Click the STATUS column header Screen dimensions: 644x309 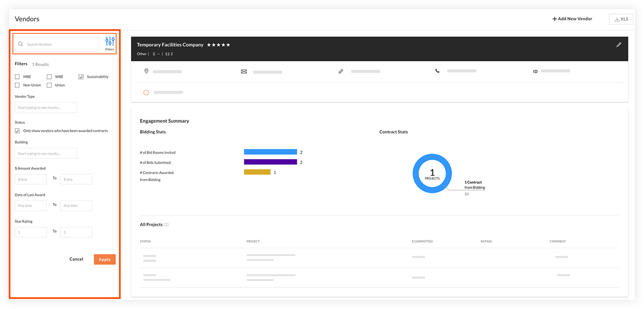[145, 241]
